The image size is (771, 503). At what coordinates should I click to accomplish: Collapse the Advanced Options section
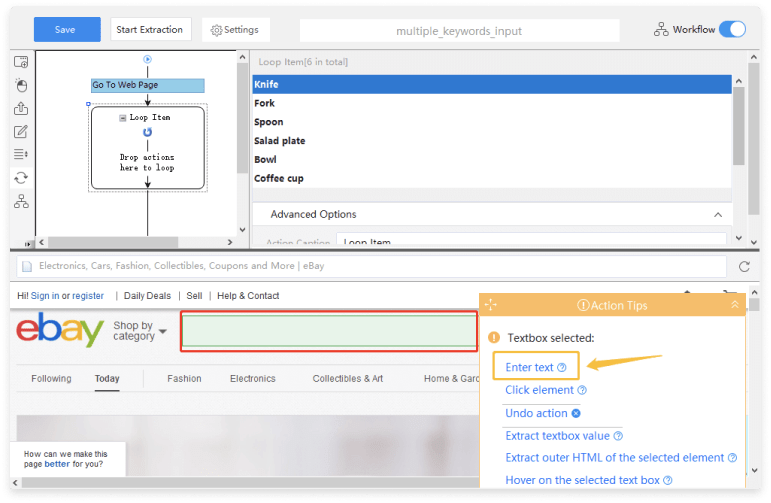pyautogui.click(x=718, y=214)
